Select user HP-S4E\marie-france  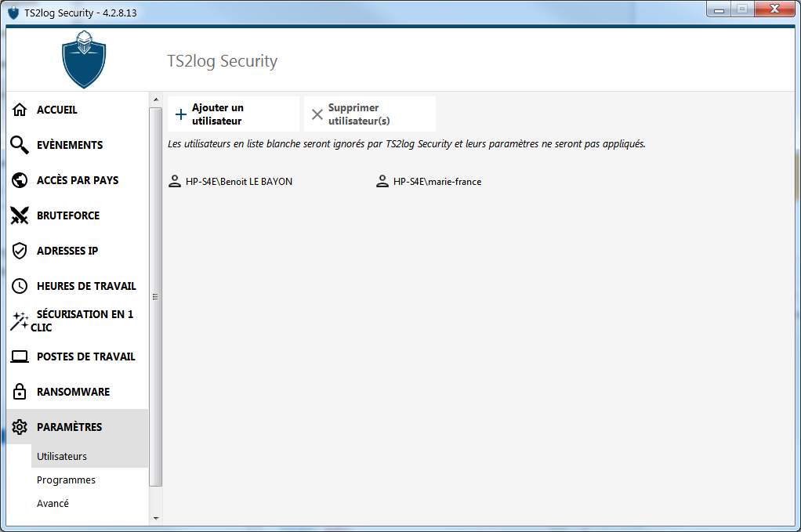click(x=429, y=181)
